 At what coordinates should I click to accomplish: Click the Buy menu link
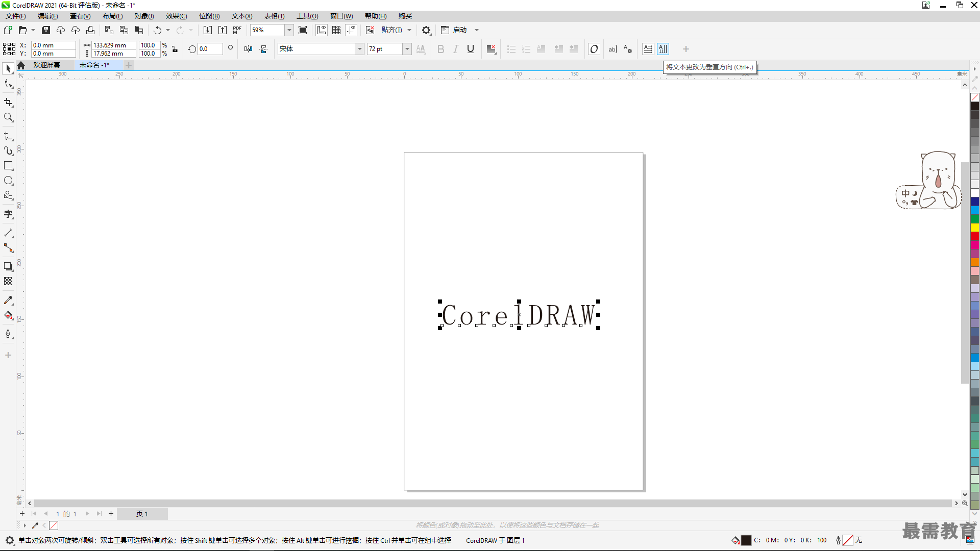tap(405, 16)
